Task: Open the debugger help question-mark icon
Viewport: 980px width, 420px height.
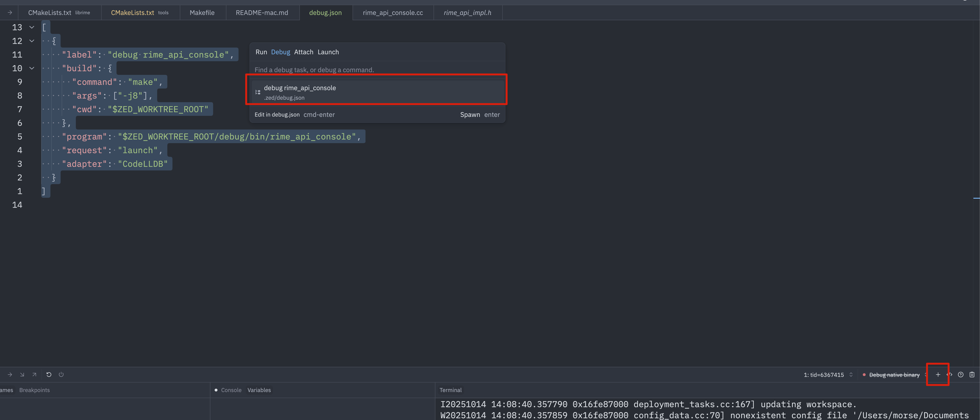Action: 961,375
